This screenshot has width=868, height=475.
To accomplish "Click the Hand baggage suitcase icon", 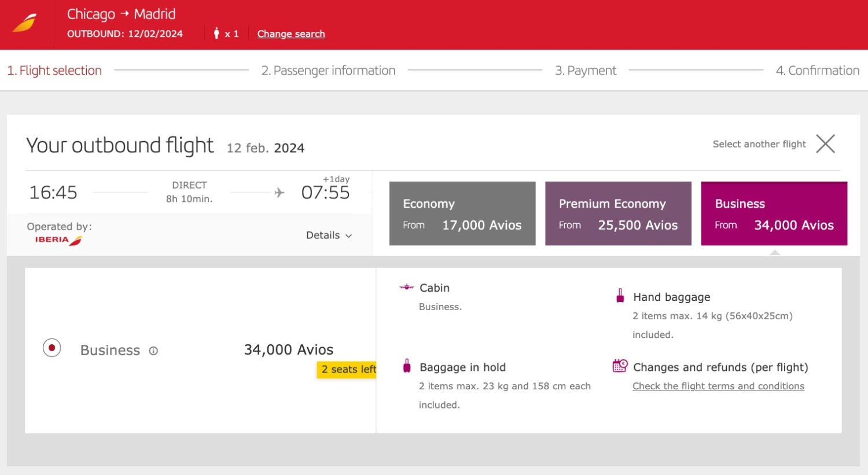I will (619, 296).
